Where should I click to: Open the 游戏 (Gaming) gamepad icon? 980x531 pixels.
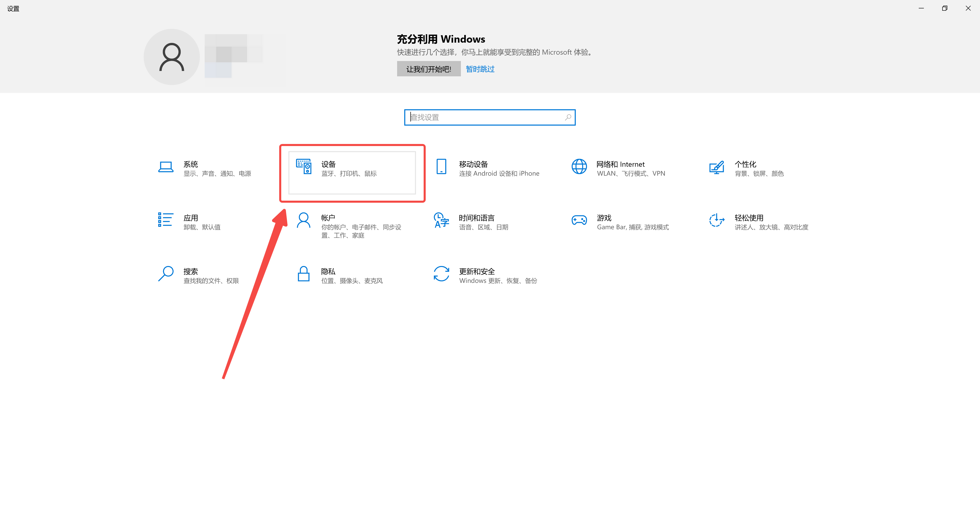pos(579,222)
